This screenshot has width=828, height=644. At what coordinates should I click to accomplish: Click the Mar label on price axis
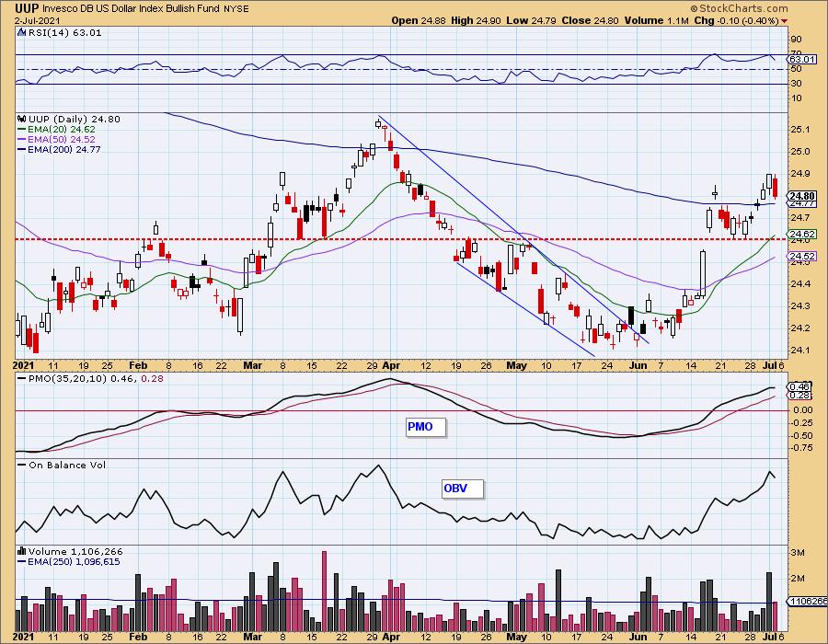click(x=253, y=365)
